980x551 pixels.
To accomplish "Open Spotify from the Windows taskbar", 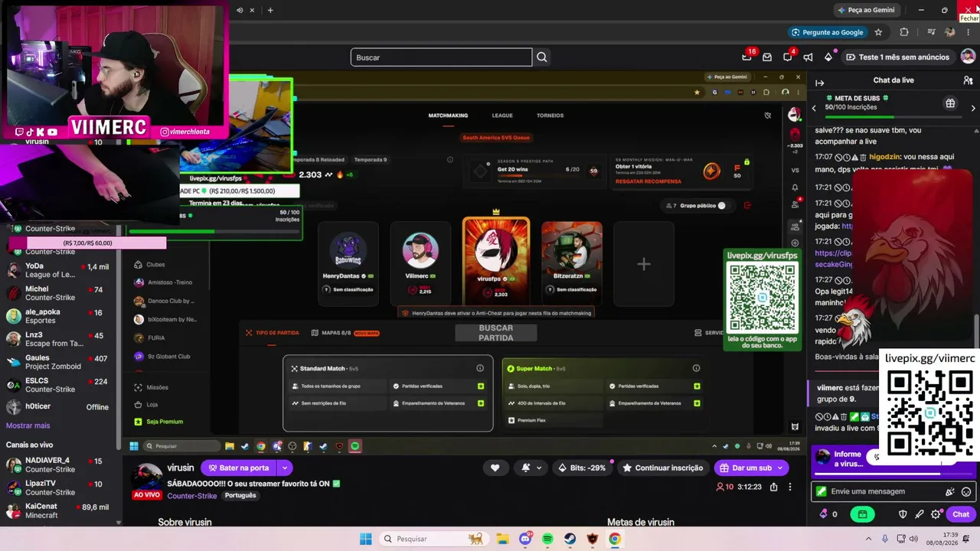I will tap(547, 539).
